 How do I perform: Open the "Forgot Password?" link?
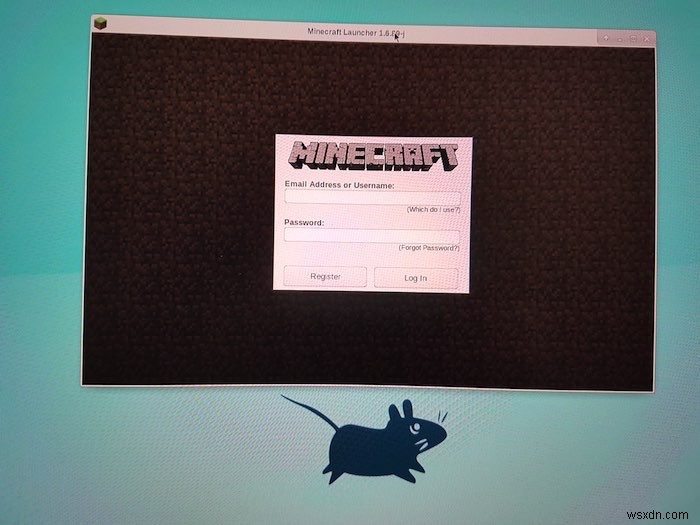point(429,247)
